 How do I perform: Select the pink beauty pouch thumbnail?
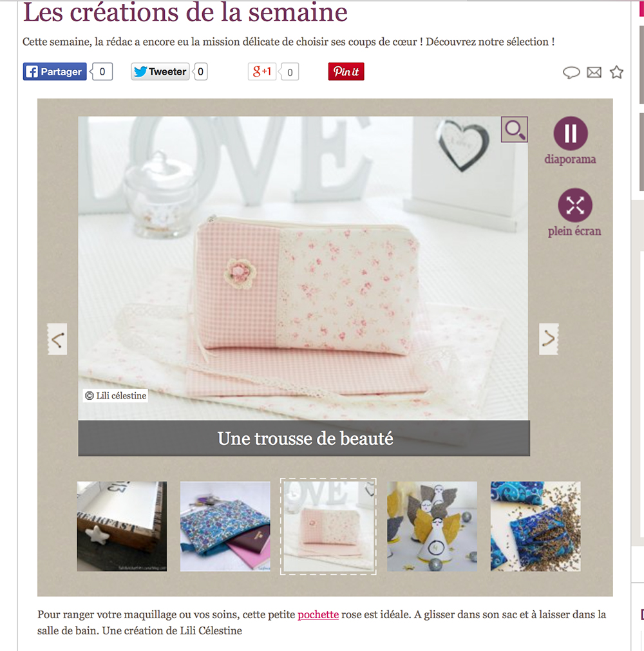click(328, 527)
